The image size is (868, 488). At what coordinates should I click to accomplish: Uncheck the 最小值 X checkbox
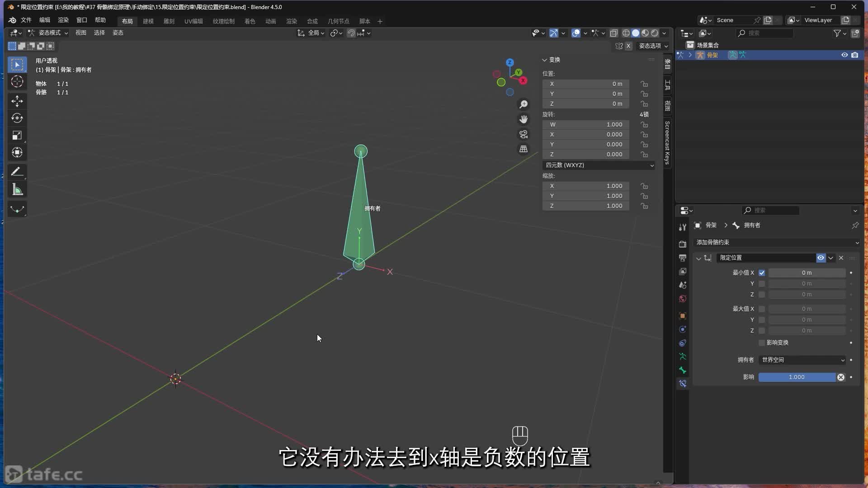(762, 273)
